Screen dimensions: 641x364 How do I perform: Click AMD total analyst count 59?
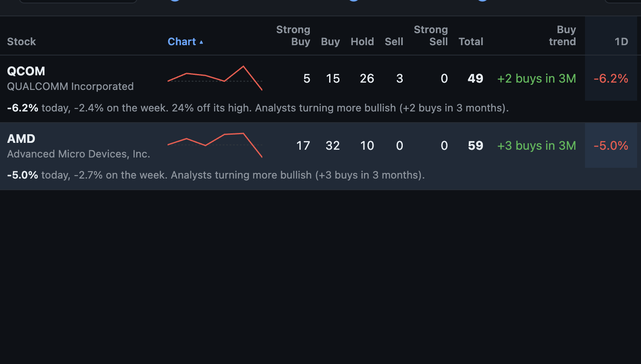coord(476,145)
